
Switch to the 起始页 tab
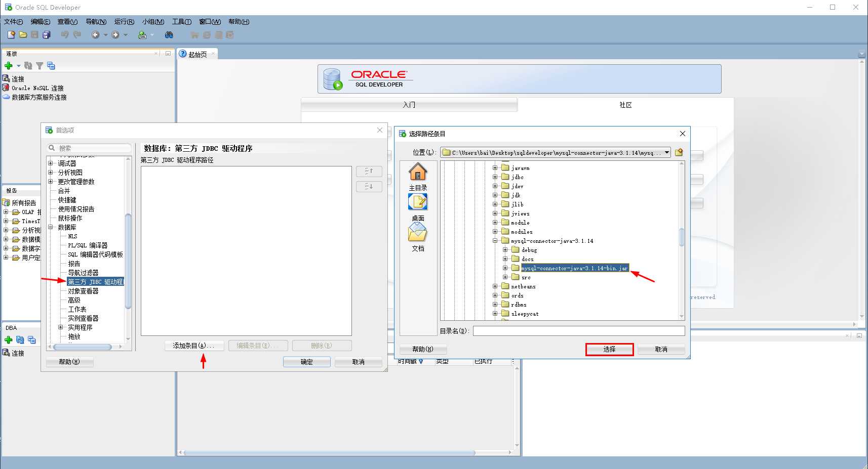click(198, 54)
